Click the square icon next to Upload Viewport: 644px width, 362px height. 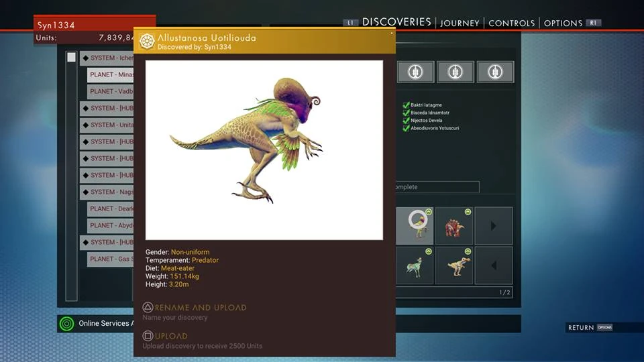[148, 336]
